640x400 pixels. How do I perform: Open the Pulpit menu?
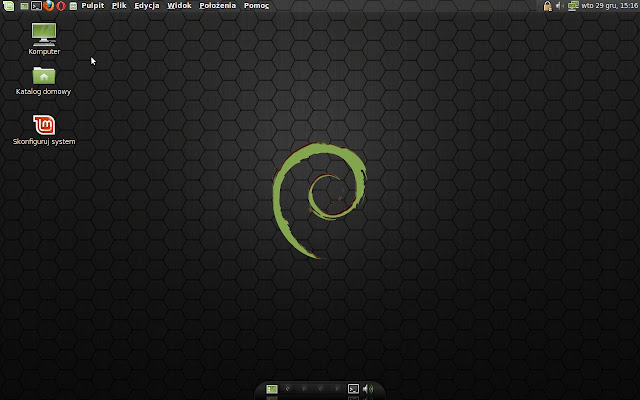93,6
